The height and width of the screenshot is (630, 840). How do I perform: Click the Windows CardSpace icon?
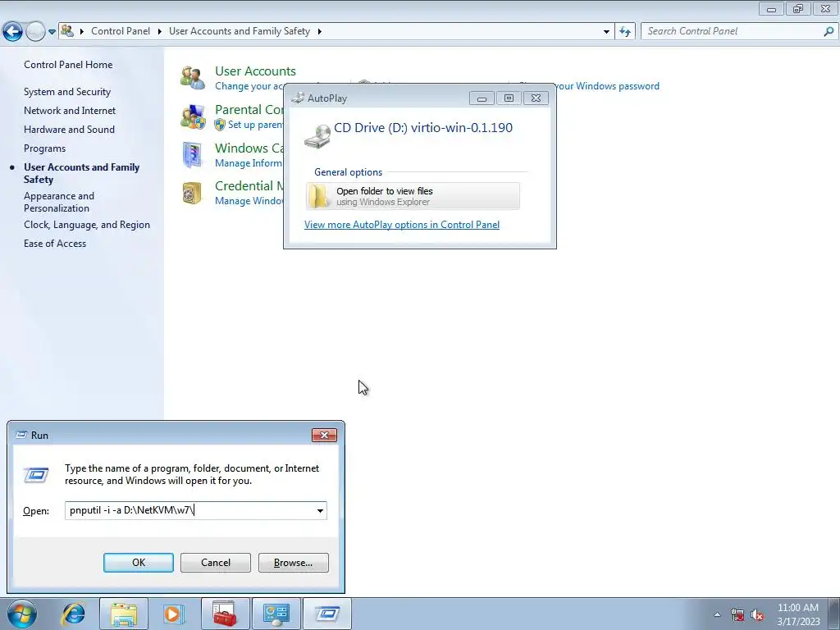[192, 155]
